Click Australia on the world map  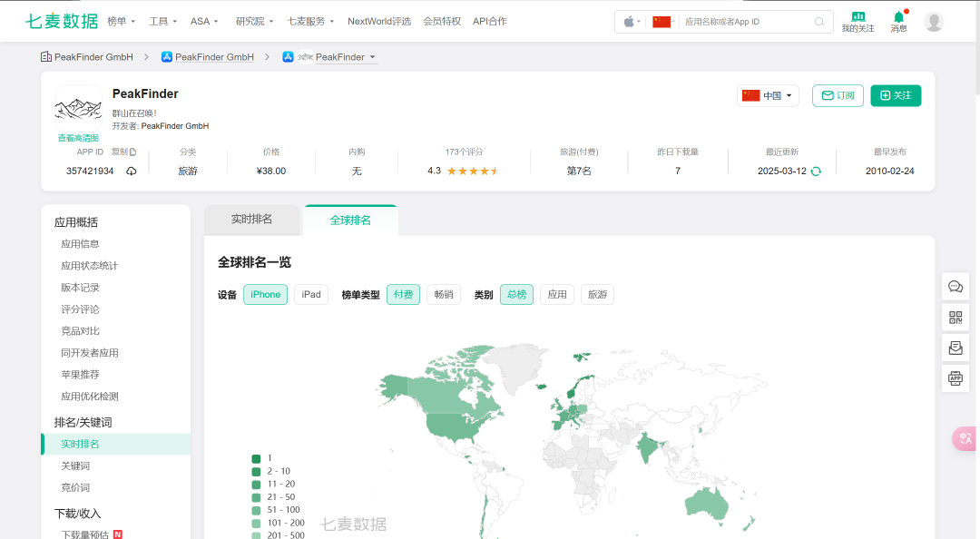pos(707,502)
